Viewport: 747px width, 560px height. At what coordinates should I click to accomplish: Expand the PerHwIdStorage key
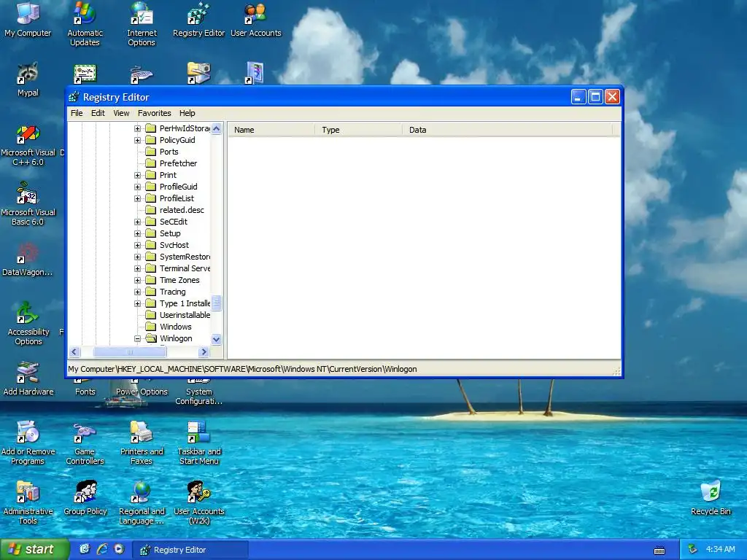(137, 128)
